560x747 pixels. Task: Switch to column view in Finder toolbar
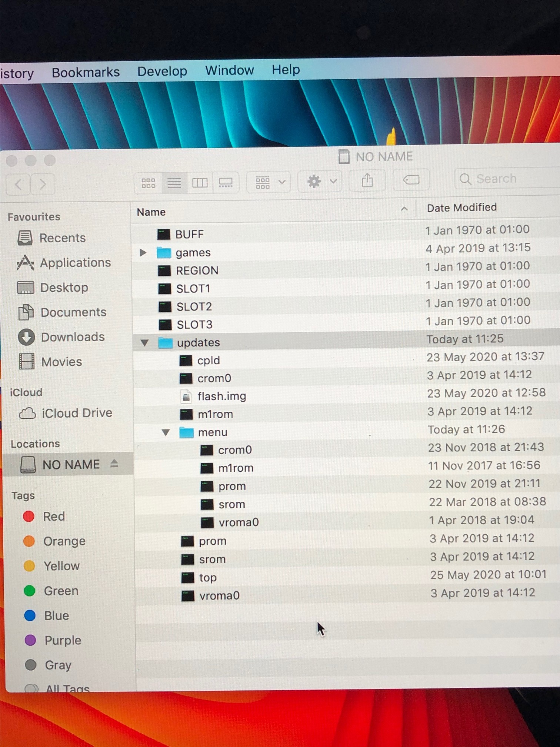click(x=200, y=182)
